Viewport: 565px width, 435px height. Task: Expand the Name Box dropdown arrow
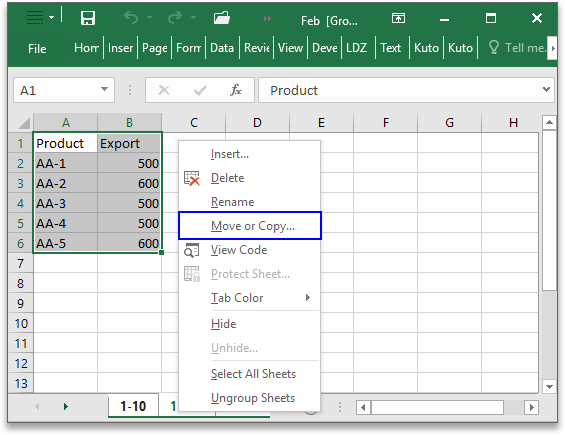104,89
